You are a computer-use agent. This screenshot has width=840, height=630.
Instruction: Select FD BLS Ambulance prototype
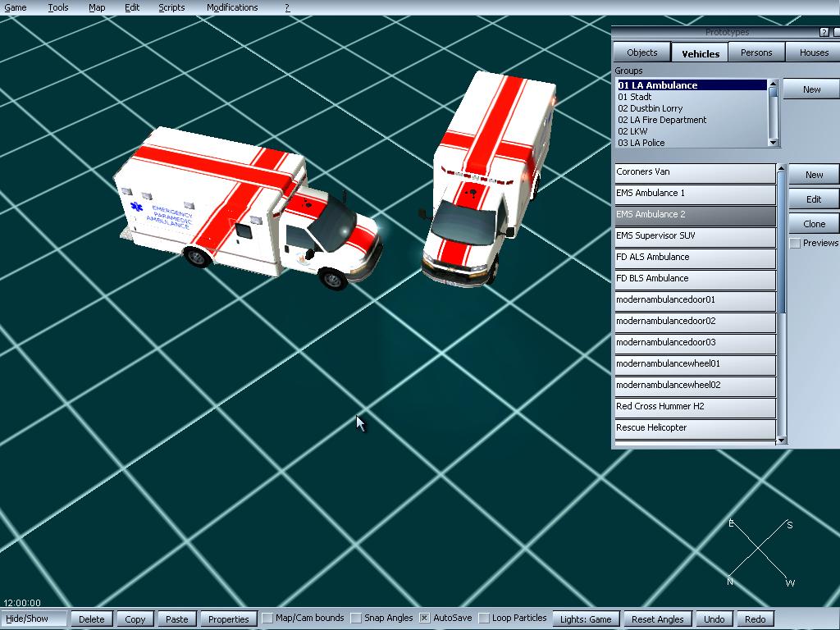click(x=695, y=280)
